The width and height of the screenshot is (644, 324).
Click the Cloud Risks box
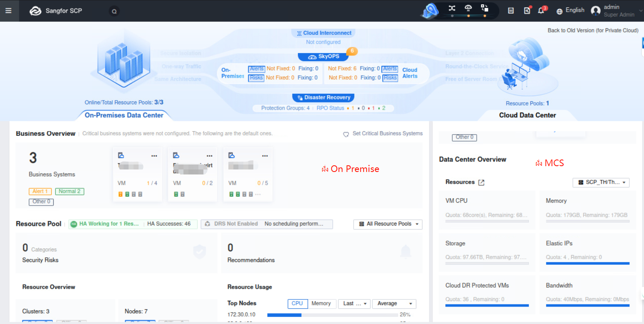click(x=390, y=78)
